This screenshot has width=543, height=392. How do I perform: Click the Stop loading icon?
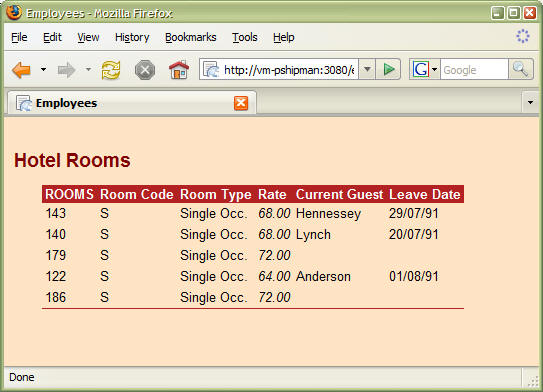tap(145, 70)
